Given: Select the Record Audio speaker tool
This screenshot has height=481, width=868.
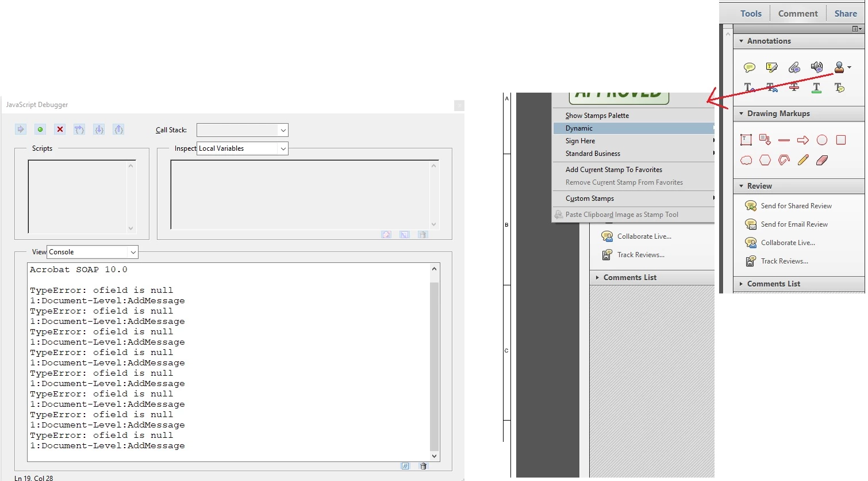Looking at the screenshot, I should pyautogui.click(x=816, y=67).
